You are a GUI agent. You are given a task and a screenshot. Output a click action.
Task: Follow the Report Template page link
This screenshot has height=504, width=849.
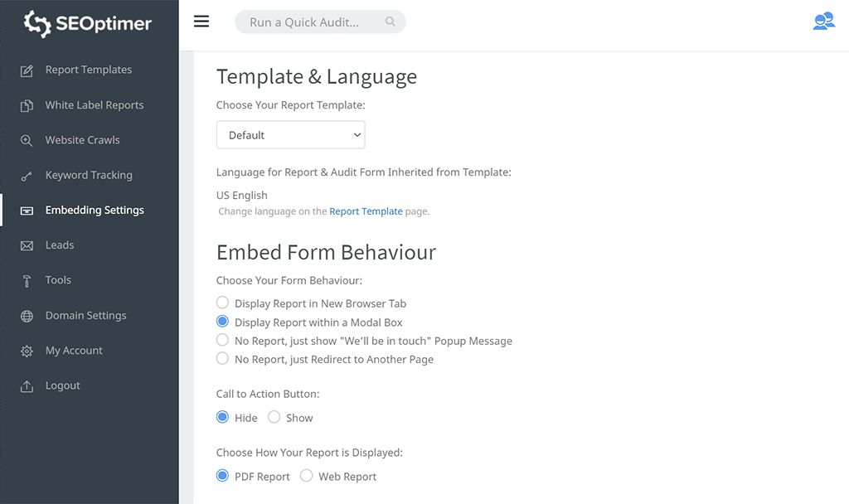coord(366,211)
